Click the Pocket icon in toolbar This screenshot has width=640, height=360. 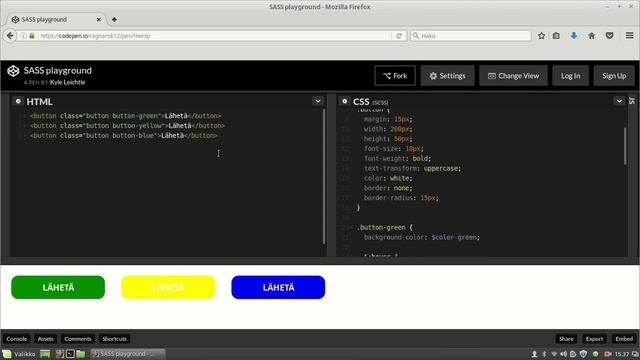(x=609, y=36)
